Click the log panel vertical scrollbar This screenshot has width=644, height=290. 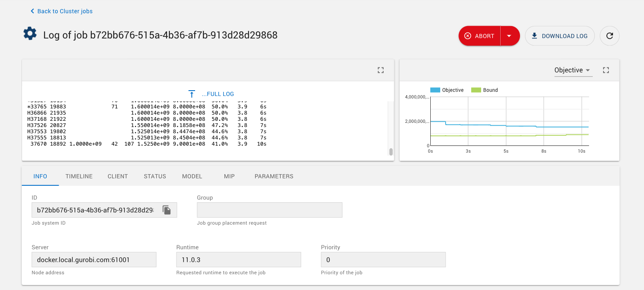(391, 151)
